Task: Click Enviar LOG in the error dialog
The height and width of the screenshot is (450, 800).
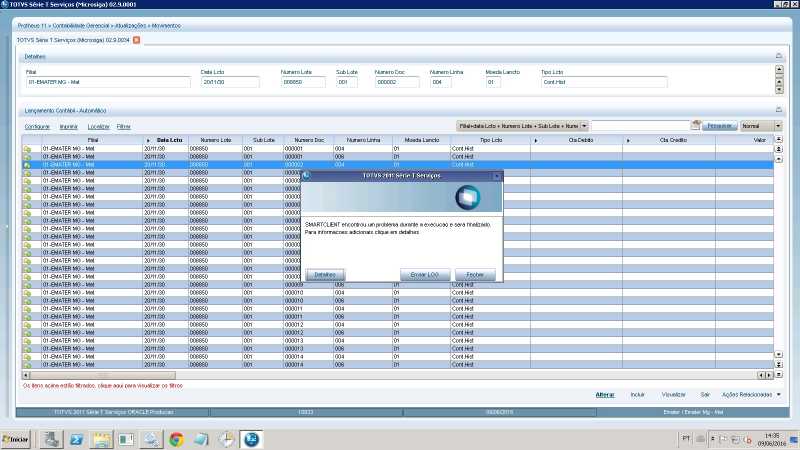Action: point(424,274)
